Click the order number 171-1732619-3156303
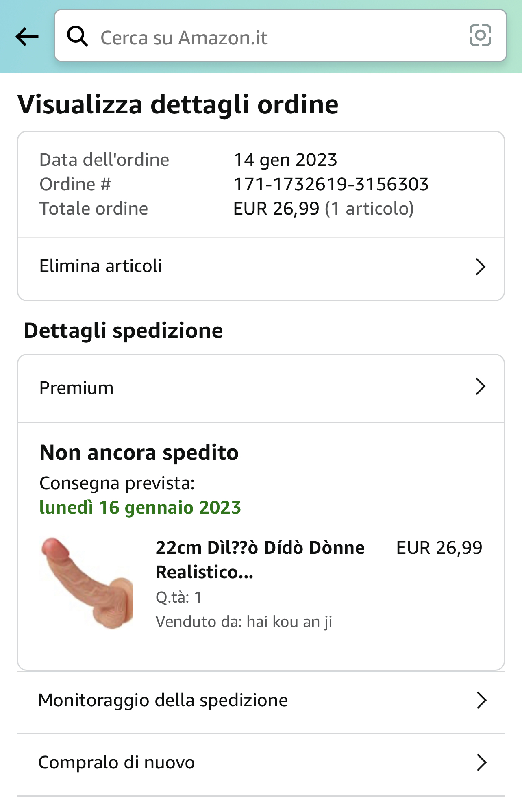 [x=331, y=184]
